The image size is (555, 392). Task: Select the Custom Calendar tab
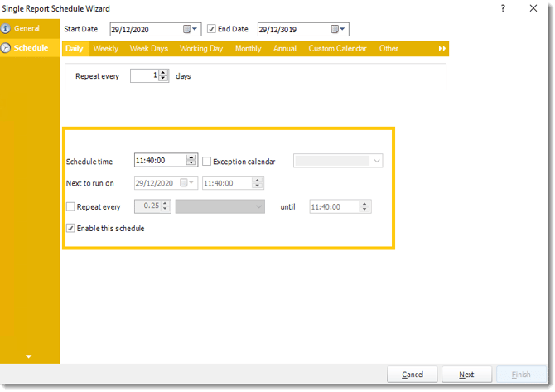[x=337, y=49]
